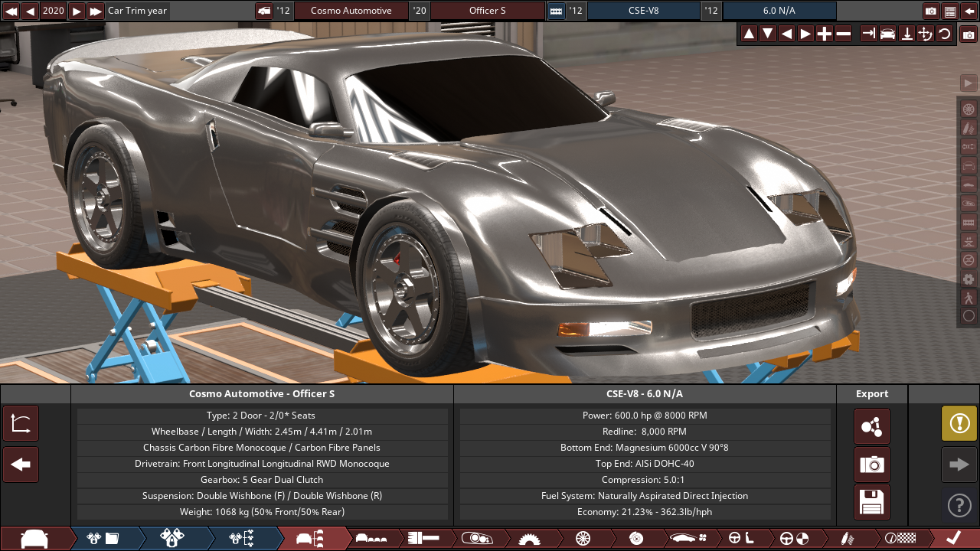The image size is (980, 551).
Task: Rotate view left with left triangle
Action: (x=786, y=34)
